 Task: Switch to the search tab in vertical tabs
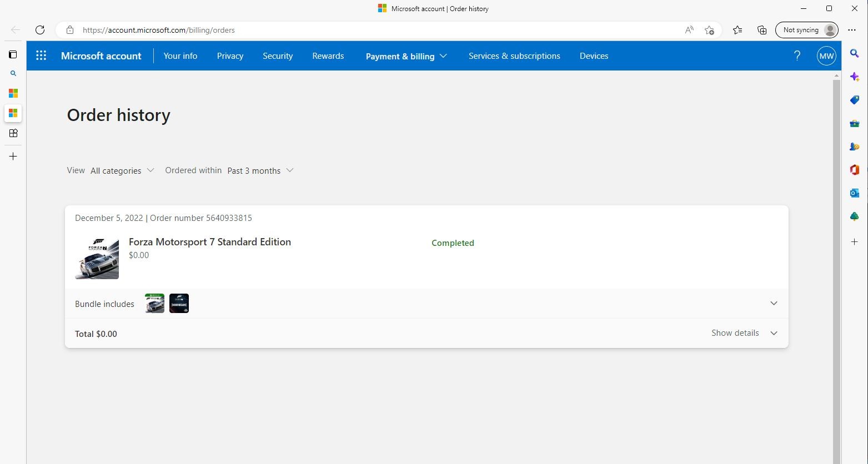(x=13, y=73)
